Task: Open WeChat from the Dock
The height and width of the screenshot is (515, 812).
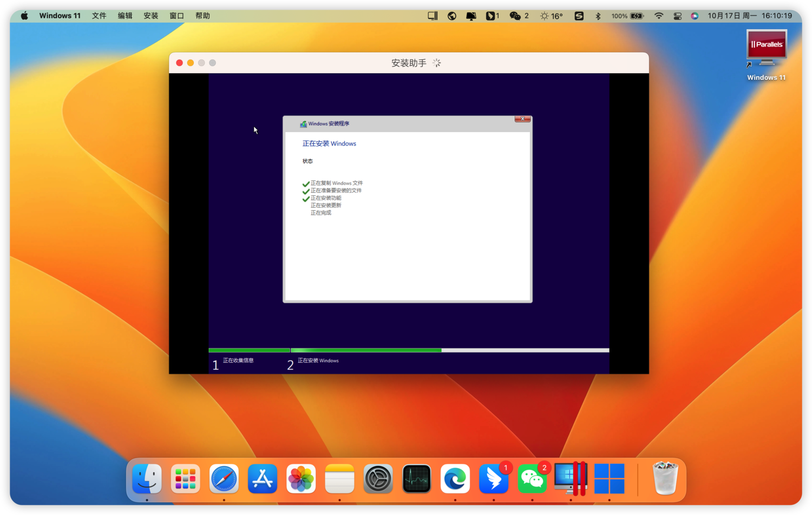Action: [x=532, y=479]
